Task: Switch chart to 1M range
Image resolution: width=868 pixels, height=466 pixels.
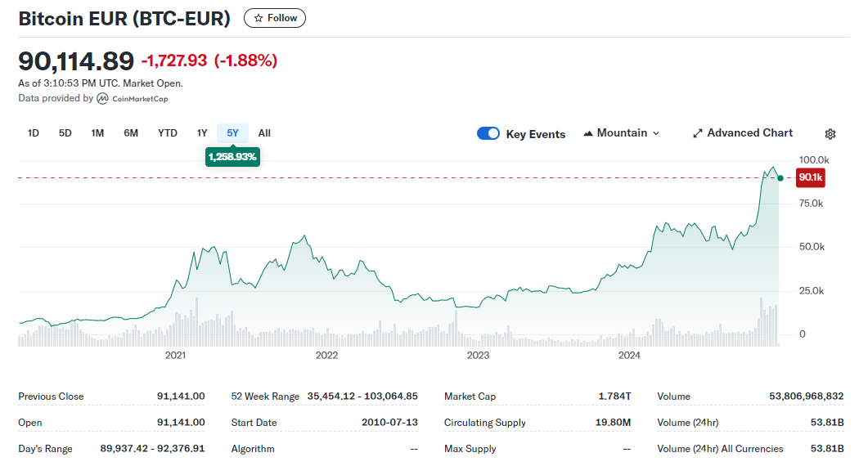Action: (x=97, y=133)
